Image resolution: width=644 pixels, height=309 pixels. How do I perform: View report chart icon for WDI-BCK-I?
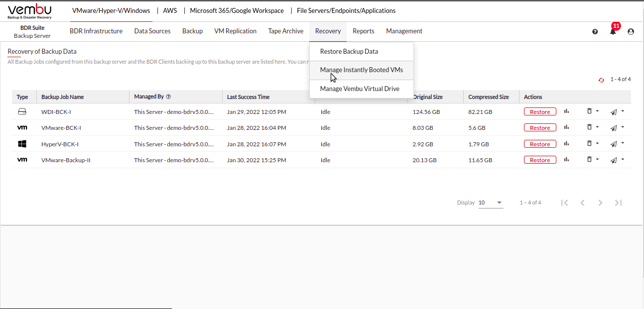(566, 111)
